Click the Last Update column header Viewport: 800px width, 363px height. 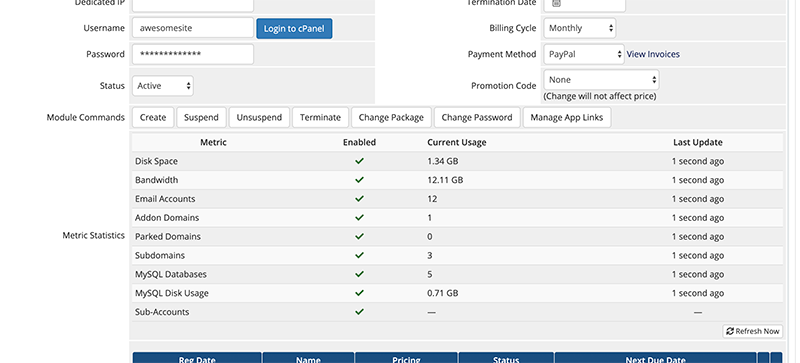click(x=697, y=142)
